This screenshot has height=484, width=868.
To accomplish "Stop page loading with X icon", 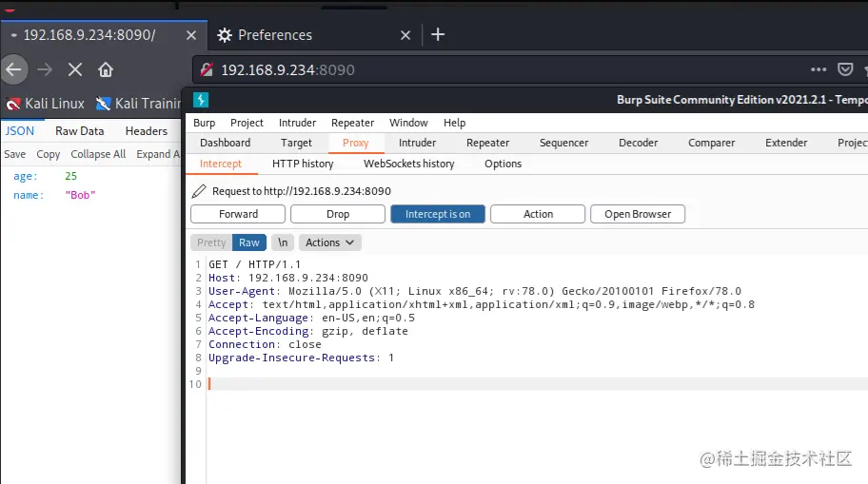I will (x=75, y=69).
